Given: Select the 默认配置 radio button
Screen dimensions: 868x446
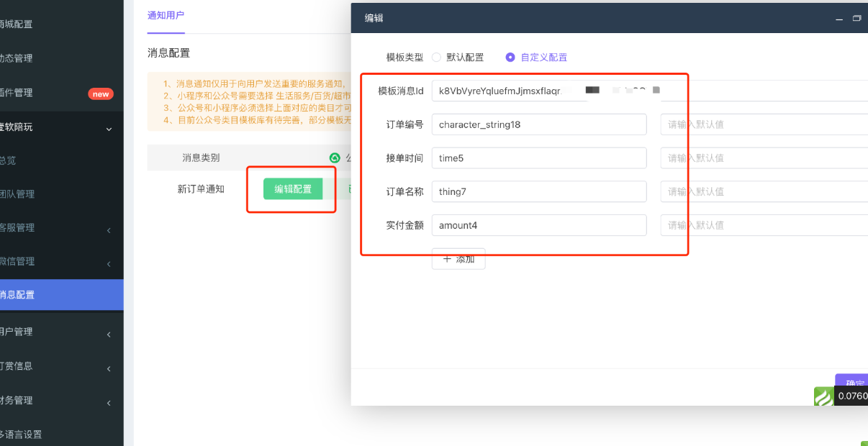Looking at the screenshot, I should pos(436,58).
